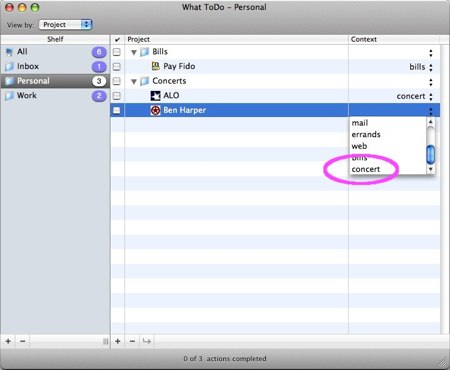Open the Pay Fido bills context popup
This screenshot has height=370, width=450.
(431, 67)
